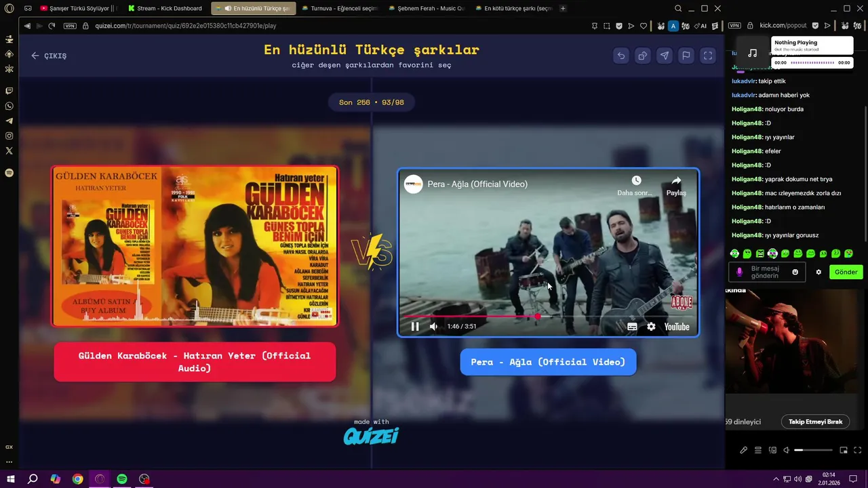
Task: Select Gülden Karaböcek - Hatıran Yeter button
Action: click(195, 362)
